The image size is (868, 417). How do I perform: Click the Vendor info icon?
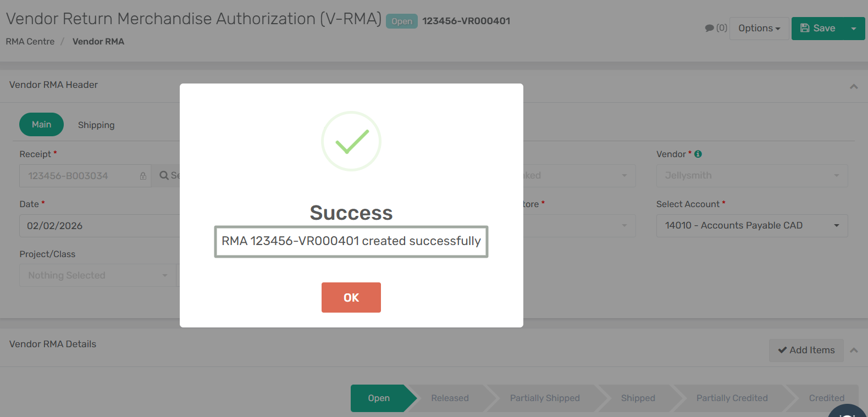click(698, 154)
